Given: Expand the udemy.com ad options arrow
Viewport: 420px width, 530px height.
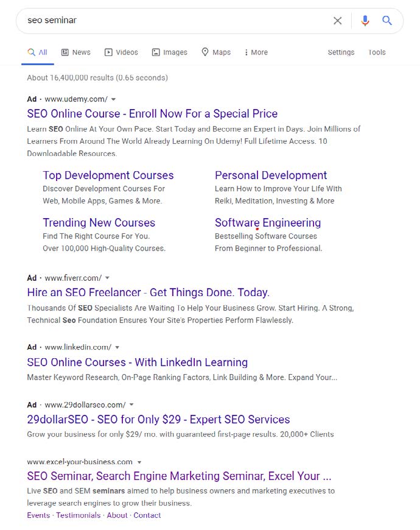Looking at the screenshot, I should (113, 99).
